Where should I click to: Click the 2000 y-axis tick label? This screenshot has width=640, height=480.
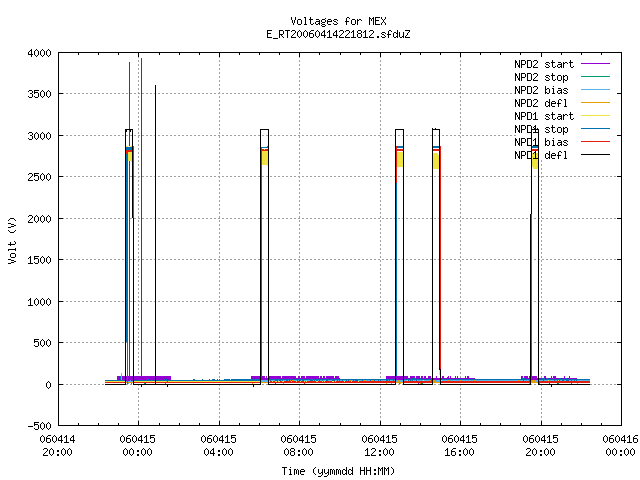pyautogui.click(x=39, y=219)
